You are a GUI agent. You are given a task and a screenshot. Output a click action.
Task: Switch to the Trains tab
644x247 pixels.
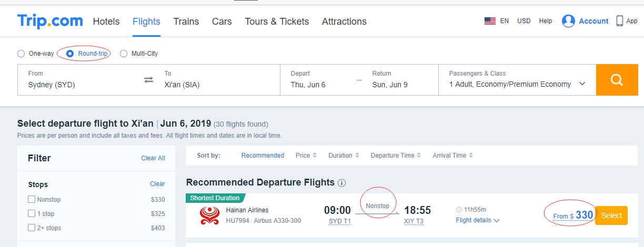[186, 22]
